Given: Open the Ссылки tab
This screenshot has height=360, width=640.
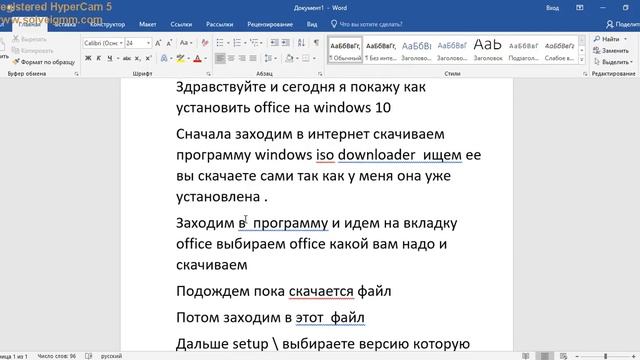Looking at the screenshot, I should click(181, 24).
